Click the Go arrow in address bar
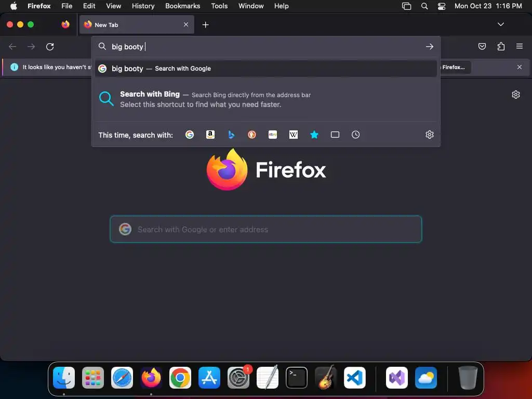 coord(430,46)
